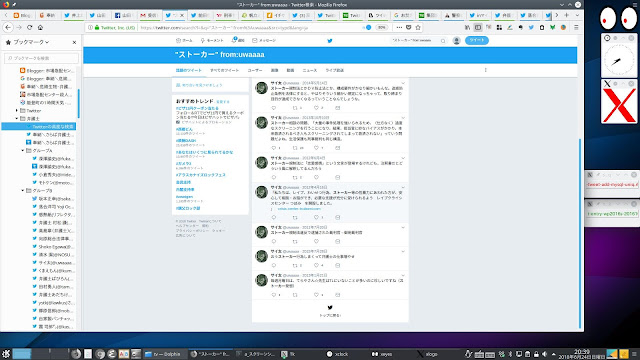Select the News (ニュース) tab

(310, 70)
